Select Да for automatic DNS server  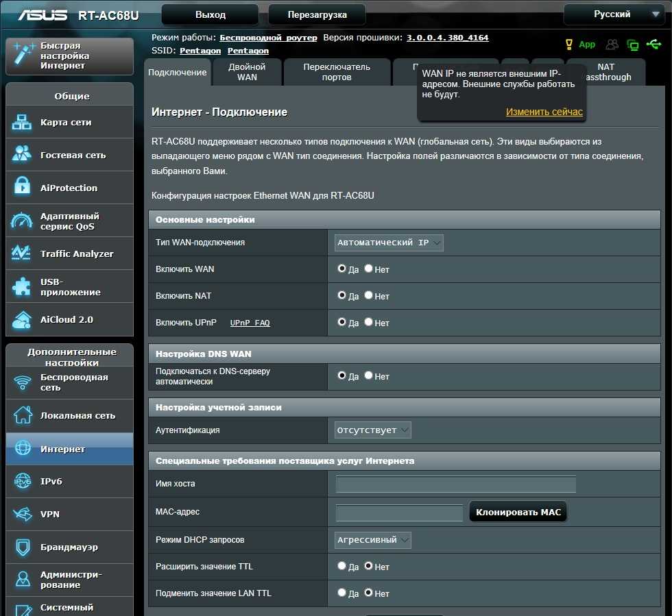point(341,375)
